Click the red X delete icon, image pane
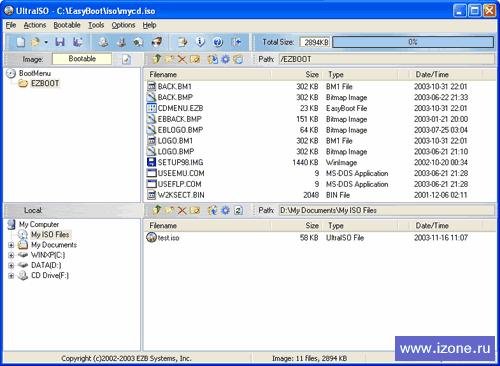The height and width of the screenshot is (366, 500). [182, 59]
